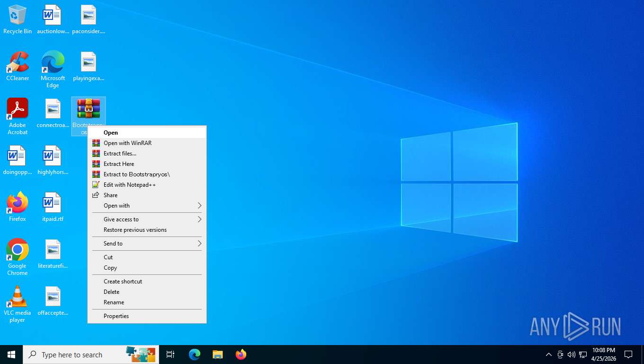
Task: Show hidden system tray icons
Action: [548, 355]
